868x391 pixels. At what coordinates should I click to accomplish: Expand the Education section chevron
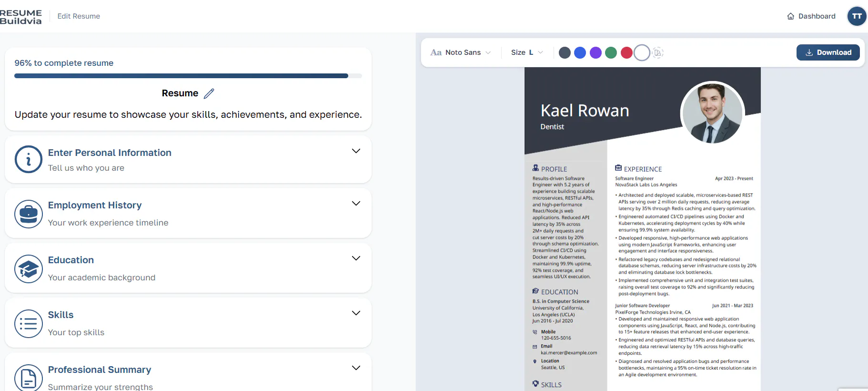(x=356, y=258)
